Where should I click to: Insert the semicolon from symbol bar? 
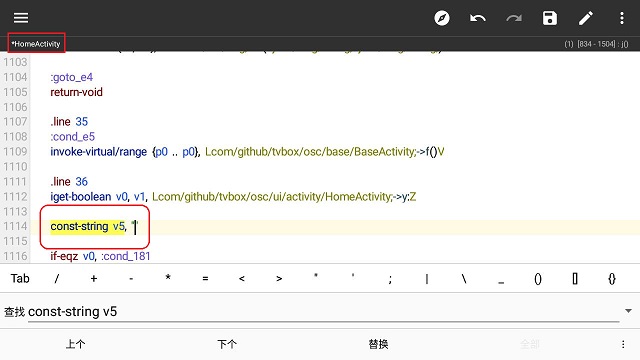[390, 279]
